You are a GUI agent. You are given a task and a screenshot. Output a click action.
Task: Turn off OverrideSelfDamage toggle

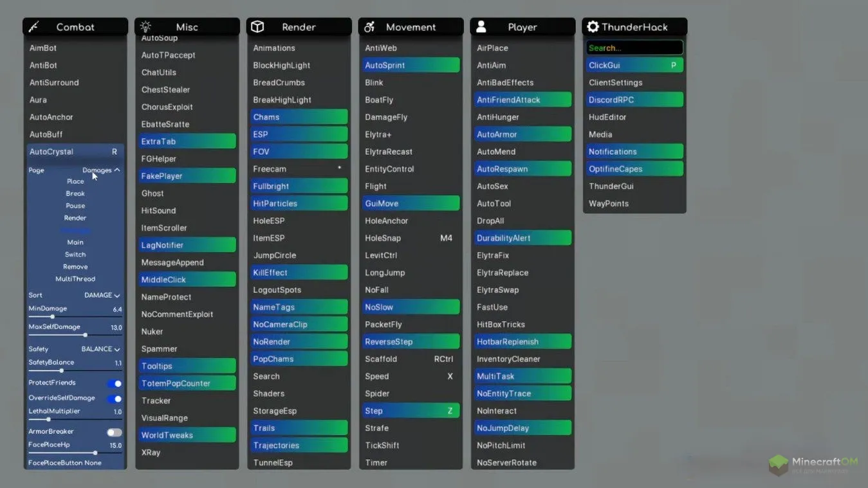pyautogui.click(x=114, y=399)
